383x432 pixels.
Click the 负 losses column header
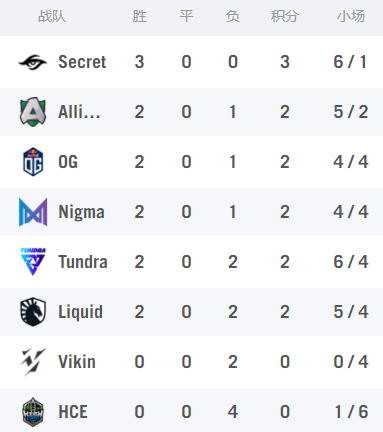coord(233,16)
